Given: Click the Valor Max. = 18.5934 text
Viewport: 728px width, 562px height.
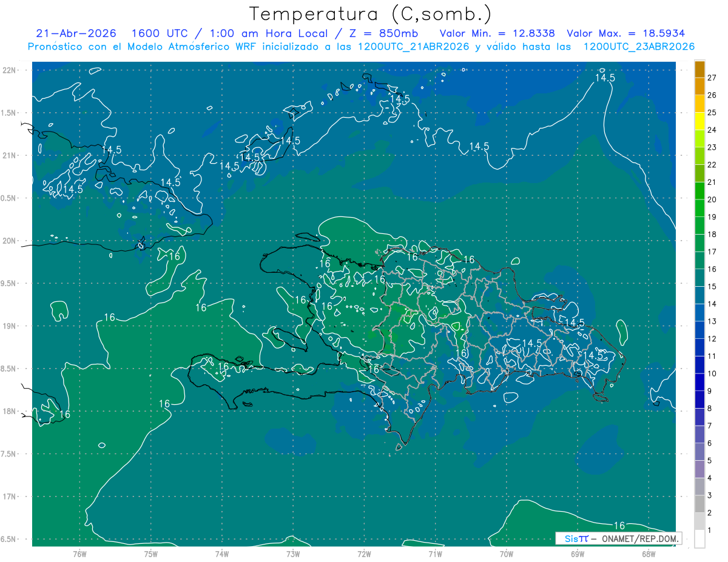Looking at the screenshot, I should 626,33.
